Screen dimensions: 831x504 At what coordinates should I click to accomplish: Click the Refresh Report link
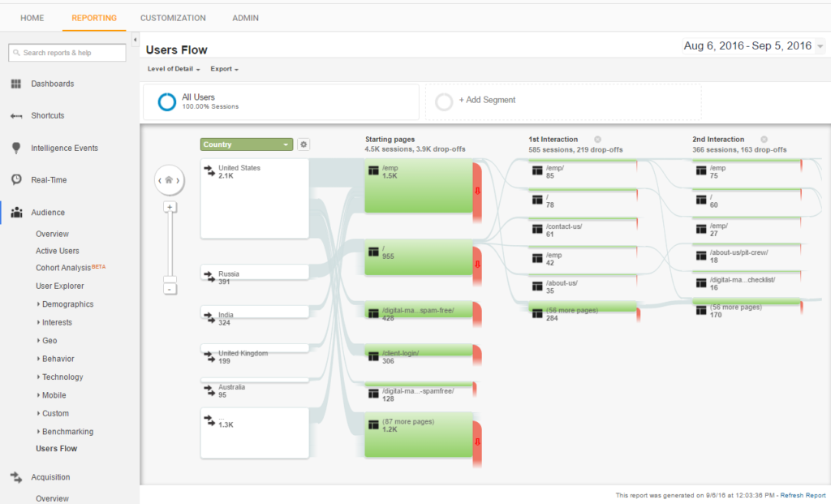tap(802, 495)
